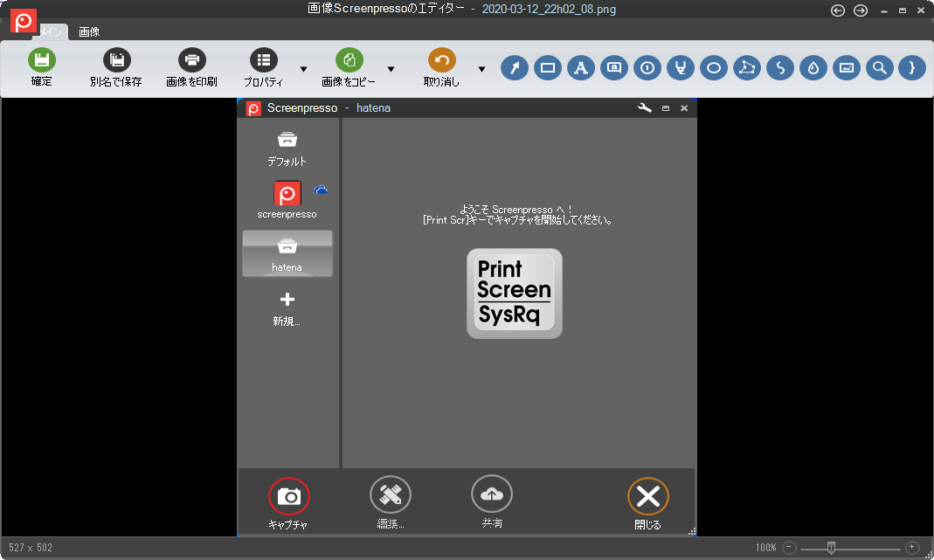This screenshot has height=560, width=934.
Task: Select the highlighter tool
Action: pyautogui.click(x=681, y=68)
